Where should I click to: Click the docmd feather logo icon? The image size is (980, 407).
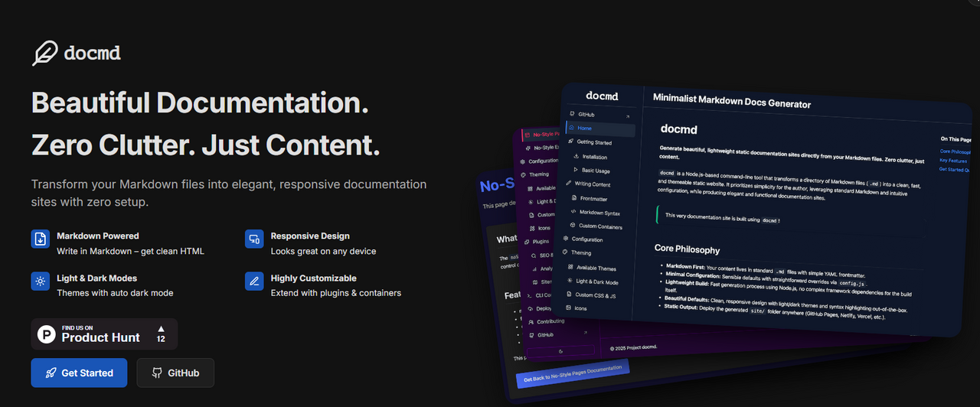tap(45, 54)
